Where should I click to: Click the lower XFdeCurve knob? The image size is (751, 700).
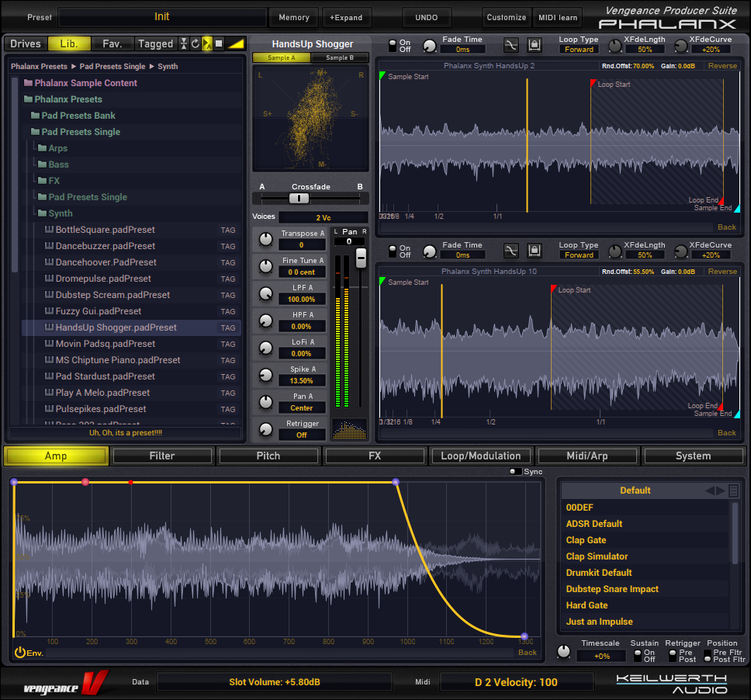(680, 251)
